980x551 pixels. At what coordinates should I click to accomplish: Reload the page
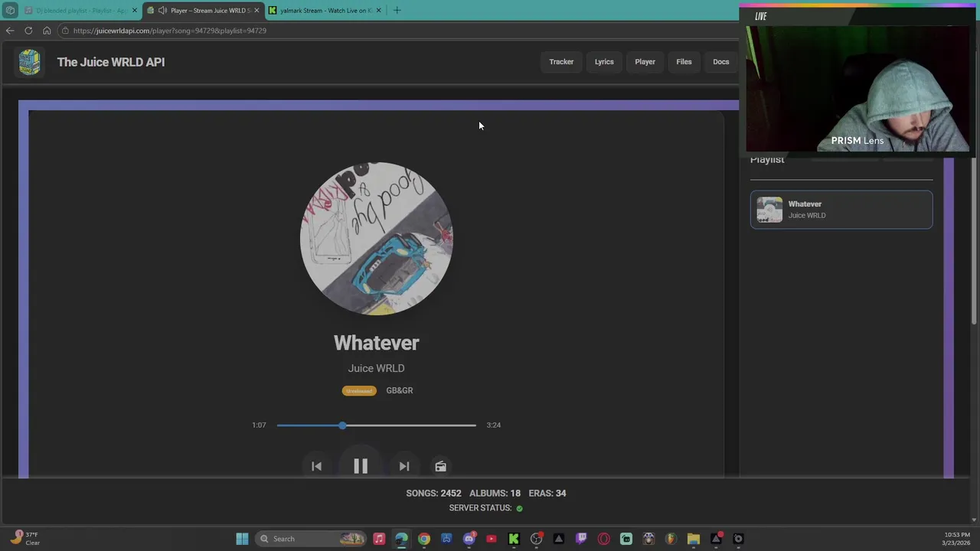pos(28,31)
